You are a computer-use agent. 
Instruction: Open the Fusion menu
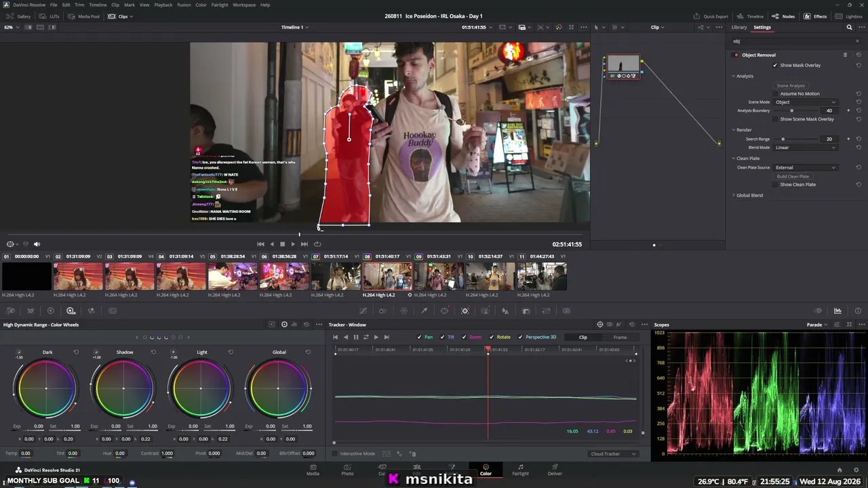[x=184, y=5]
